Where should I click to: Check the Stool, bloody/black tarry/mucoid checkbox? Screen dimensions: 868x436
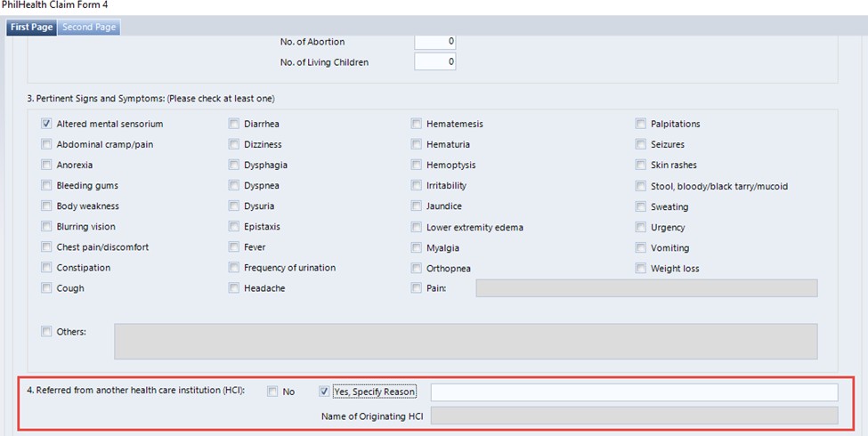pos(641,186)
